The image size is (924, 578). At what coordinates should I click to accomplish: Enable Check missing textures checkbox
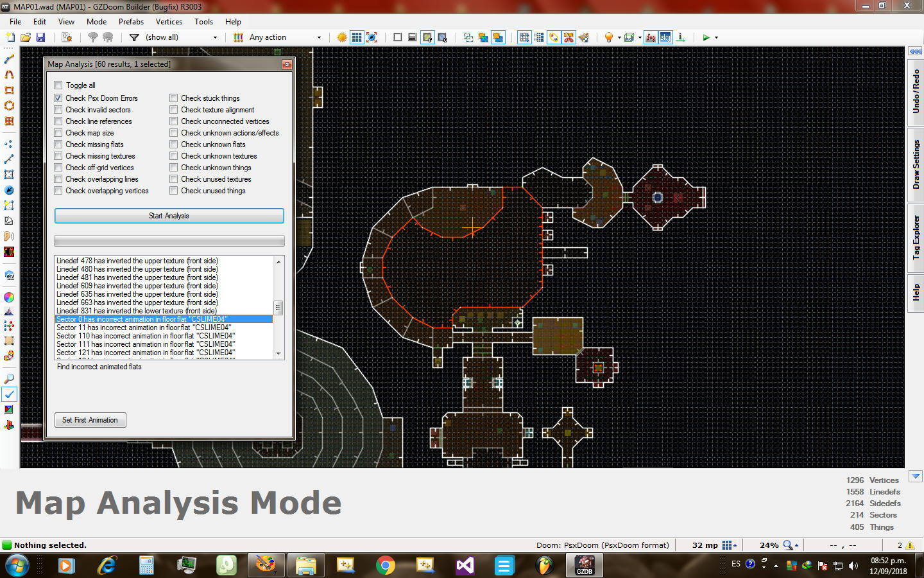[x=58, y=156]
